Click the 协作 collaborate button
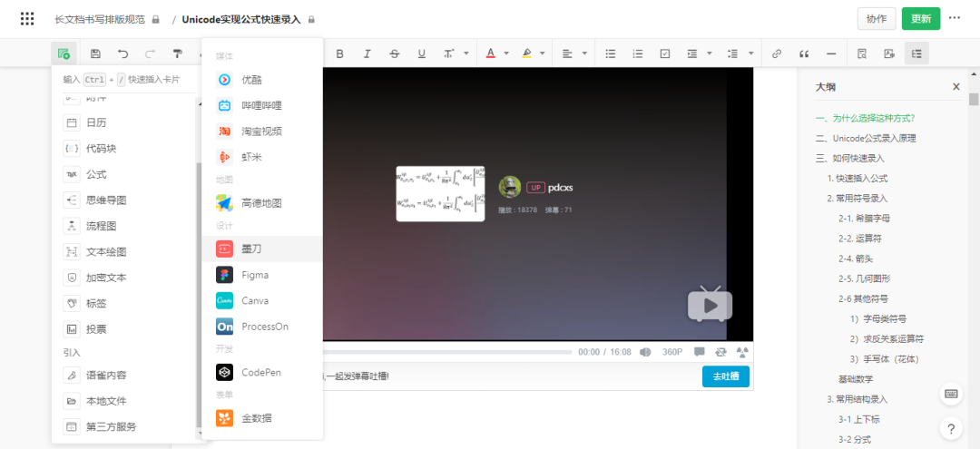980x449 pixels. pos(877,19)
